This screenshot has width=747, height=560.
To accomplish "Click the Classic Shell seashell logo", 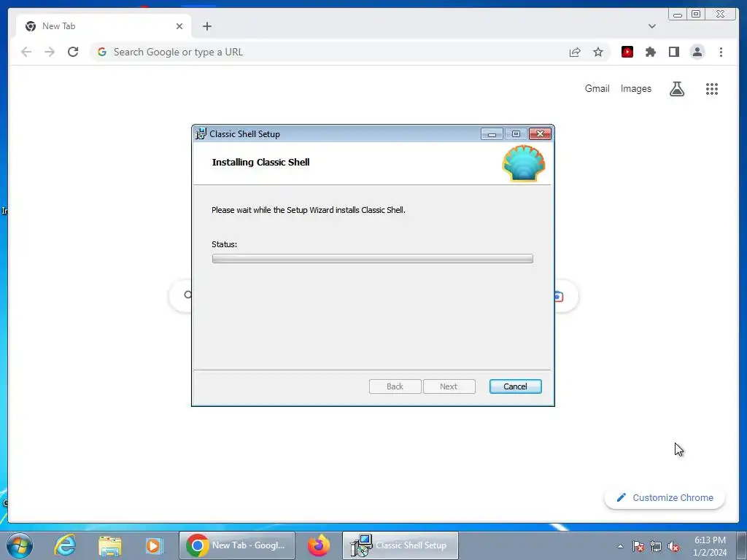I will coord(524,163).
